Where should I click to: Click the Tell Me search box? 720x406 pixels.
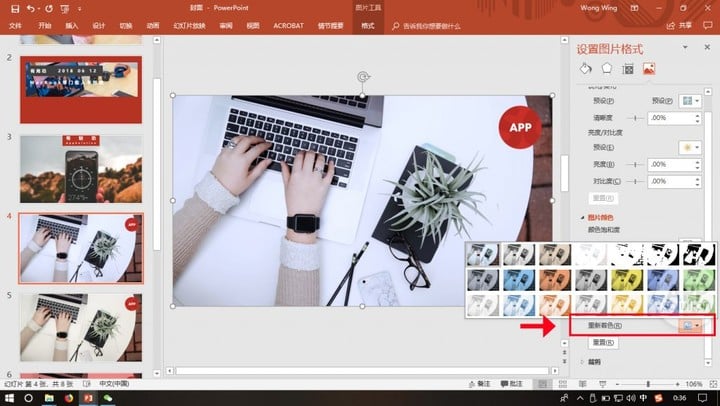coord(427,26)
